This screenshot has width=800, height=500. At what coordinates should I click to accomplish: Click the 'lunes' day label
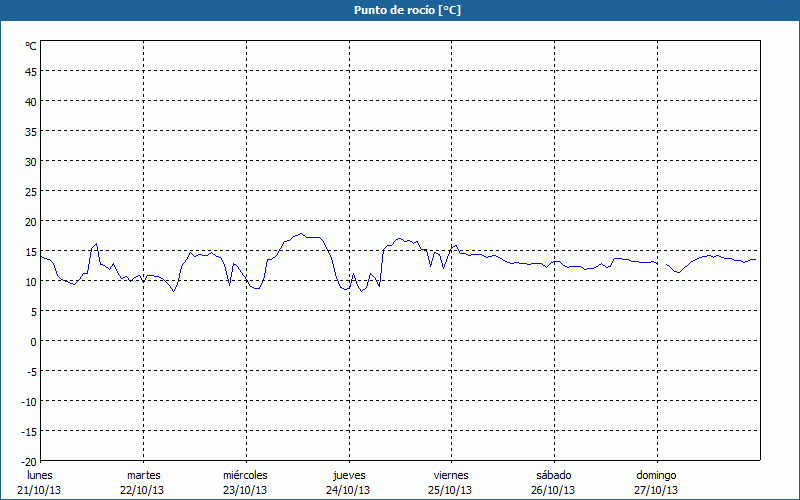point(40,475)
